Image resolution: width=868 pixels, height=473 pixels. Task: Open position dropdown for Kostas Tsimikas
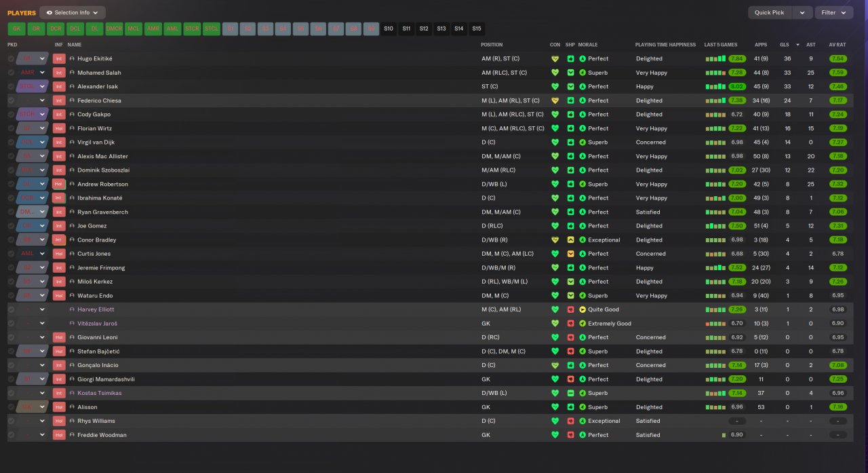tap(42, 393)
